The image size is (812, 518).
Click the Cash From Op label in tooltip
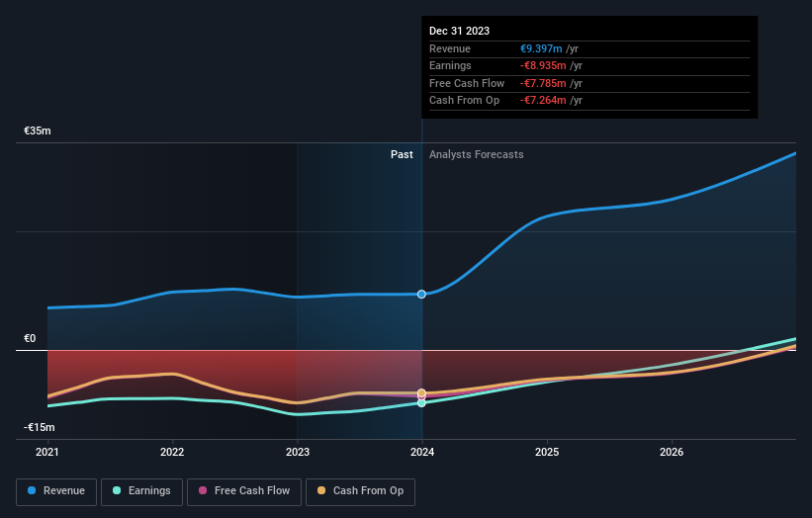[x=464, y=101]
